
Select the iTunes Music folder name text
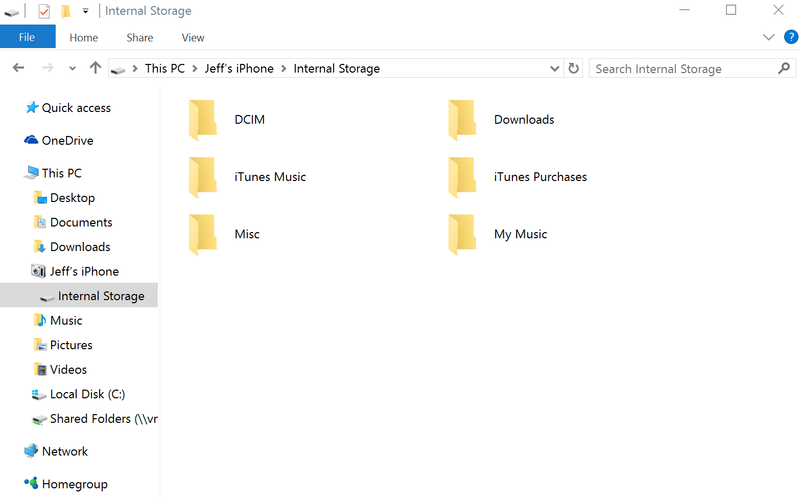click(270, 177)
